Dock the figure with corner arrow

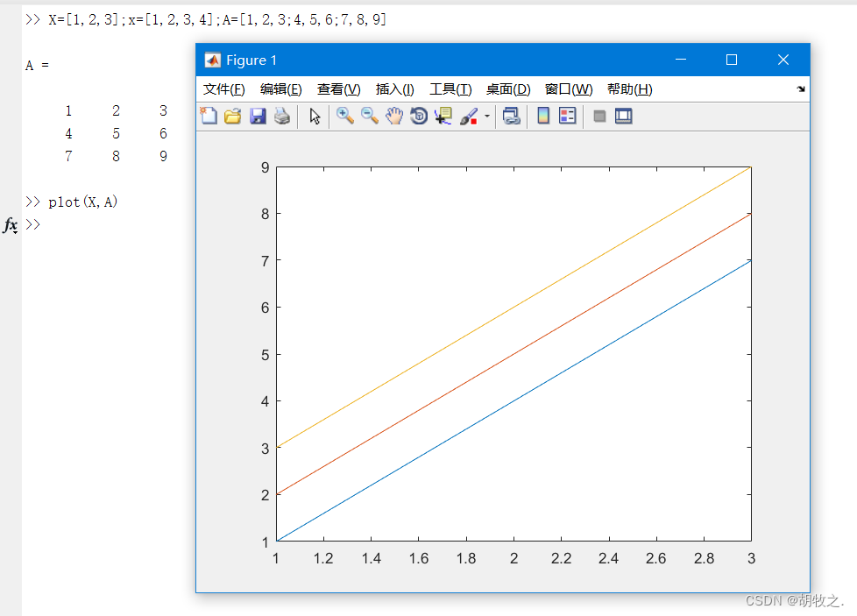pos(801,89)
